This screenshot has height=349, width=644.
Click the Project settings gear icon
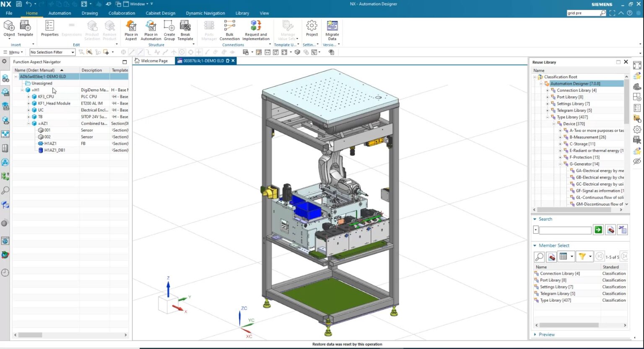coord(312,27)
